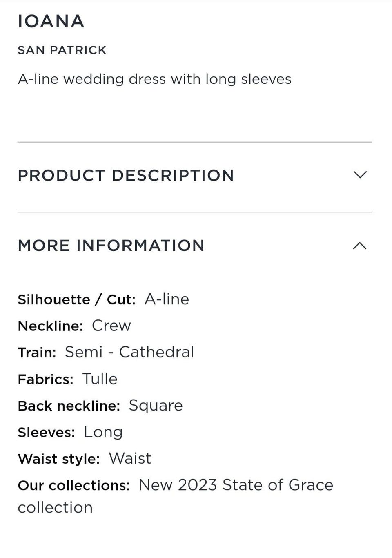This screenshot has width=392, height=558.
Task: Select the Square back neckline value
Action: (x=156, y=405)
